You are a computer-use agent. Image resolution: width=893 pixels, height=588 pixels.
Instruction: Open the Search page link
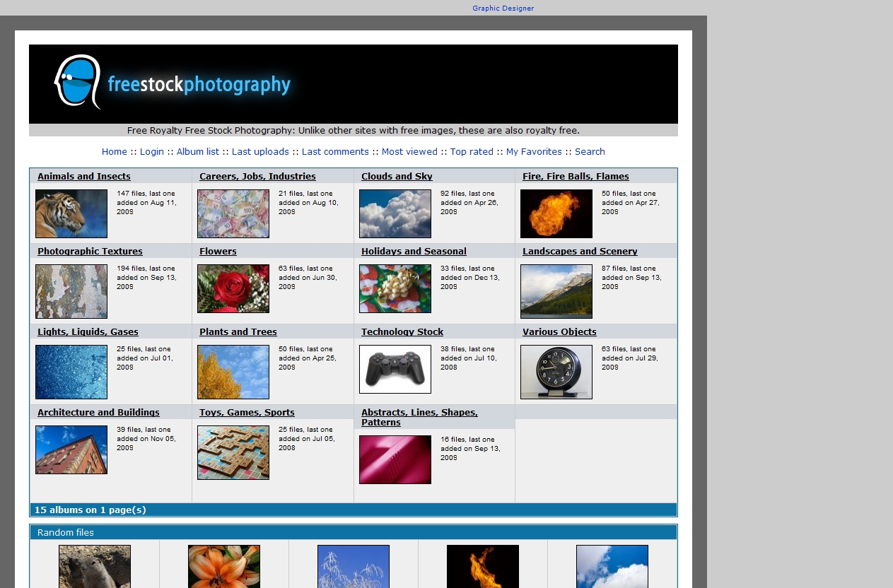click(x=590, y=152)
